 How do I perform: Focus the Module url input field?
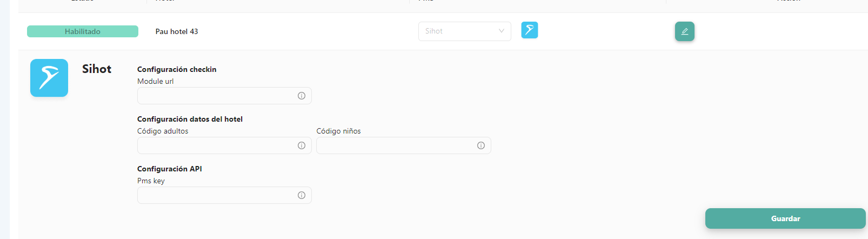(224, 96)
